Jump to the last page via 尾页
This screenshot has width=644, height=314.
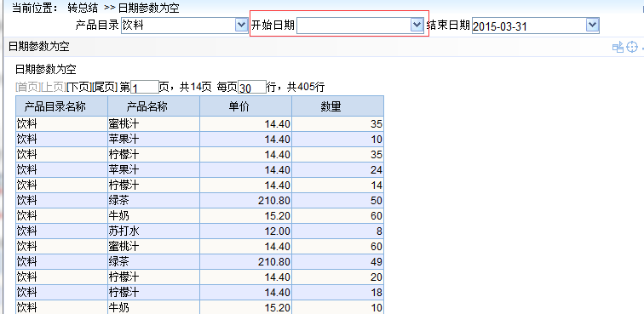pyautogui.click(x=105, y=87)
